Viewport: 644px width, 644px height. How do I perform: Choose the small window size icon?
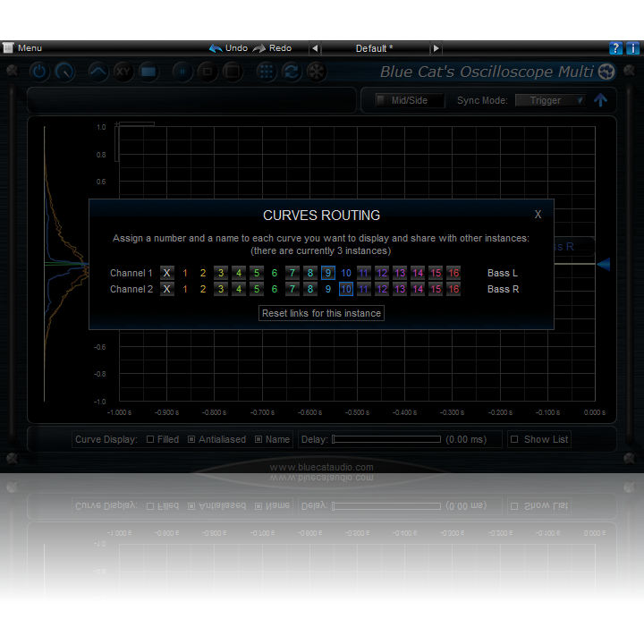182,72
